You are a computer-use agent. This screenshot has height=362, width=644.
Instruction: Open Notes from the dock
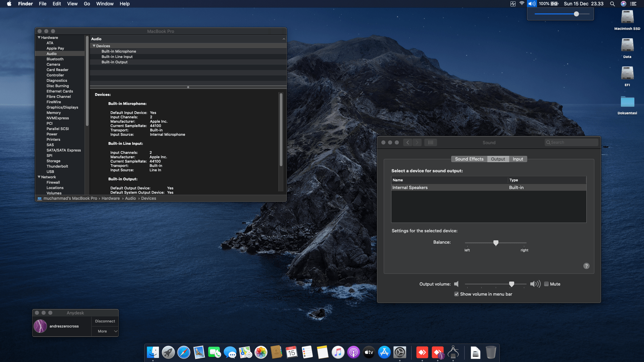(323, 352)
